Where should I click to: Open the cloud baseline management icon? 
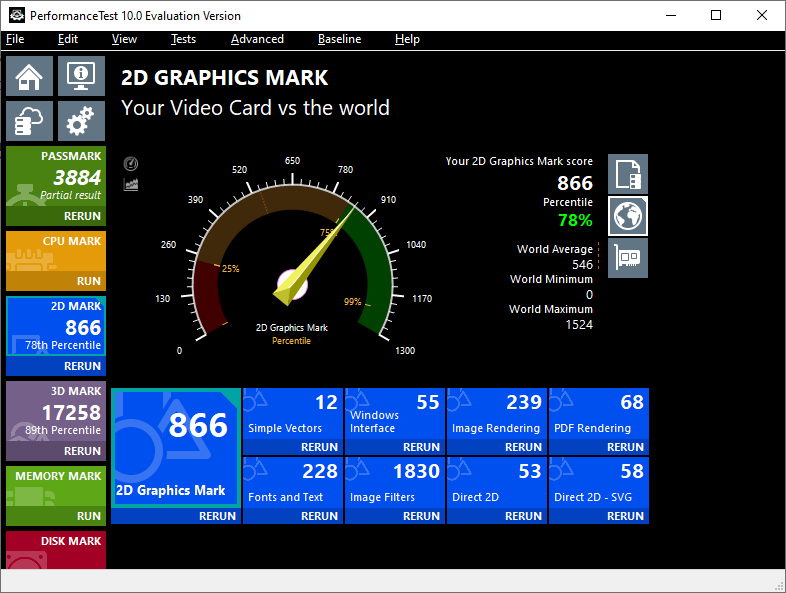point(29,121)
